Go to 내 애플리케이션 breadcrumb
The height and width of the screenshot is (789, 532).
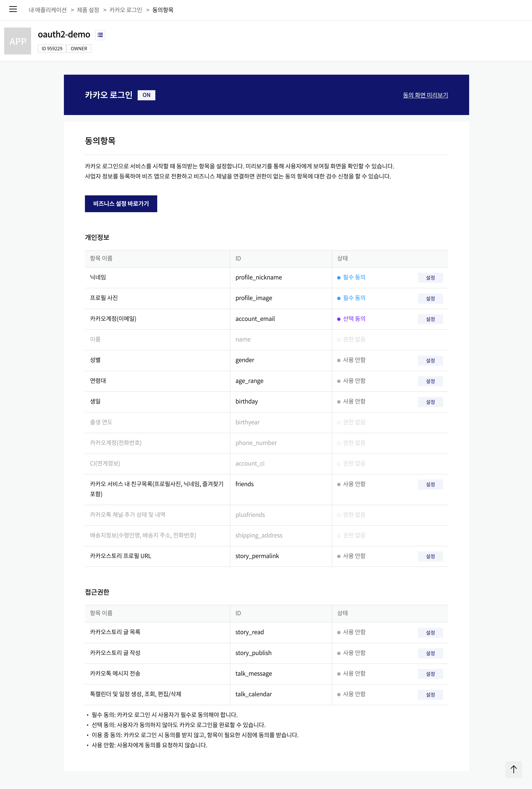point(48,10)
